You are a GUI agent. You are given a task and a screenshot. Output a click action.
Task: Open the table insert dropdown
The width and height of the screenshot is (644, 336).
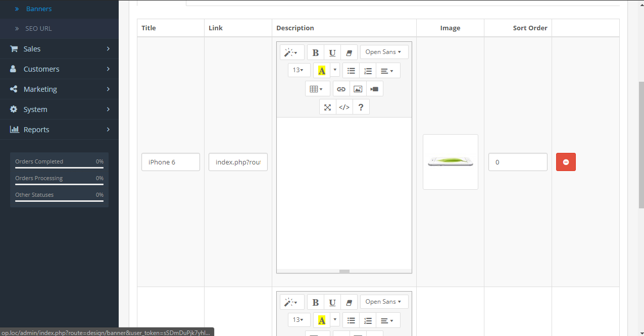pyautogui.click(x=317, y=89)
